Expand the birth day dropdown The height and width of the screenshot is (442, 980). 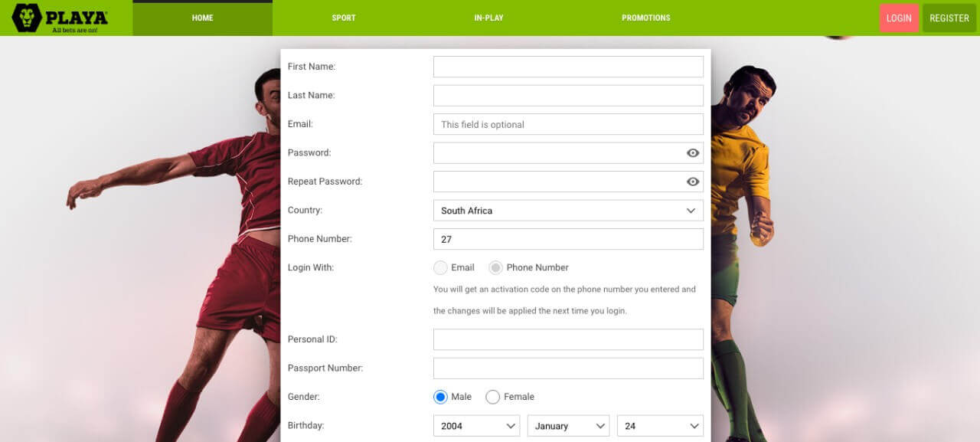(x=660, y=426)
